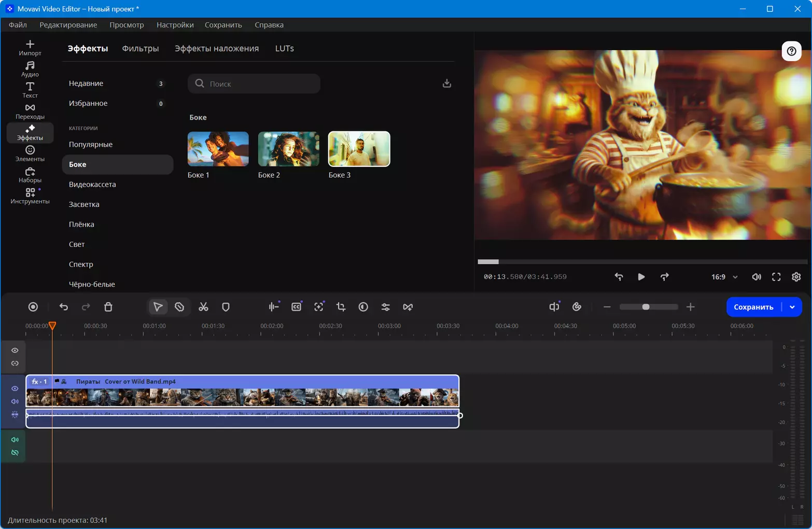Delete selected clip with trash icon
The image size is (812, 529).
[x=108, y=307]
